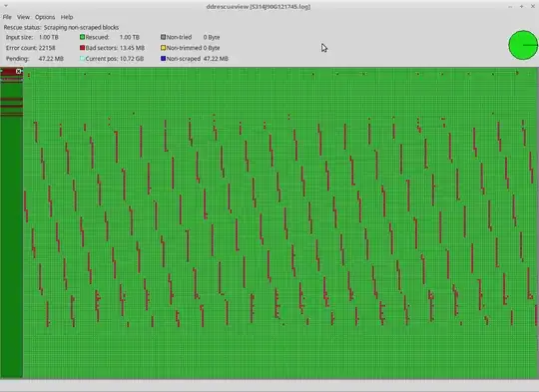Open the Help menu
Viewport: 539px width, 392px height.
67,17
